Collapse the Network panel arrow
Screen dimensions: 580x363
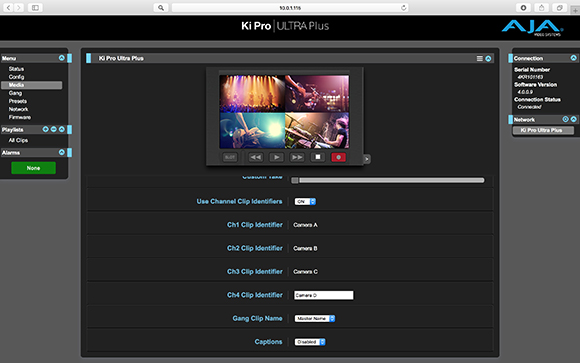click(x=573, y=119)
